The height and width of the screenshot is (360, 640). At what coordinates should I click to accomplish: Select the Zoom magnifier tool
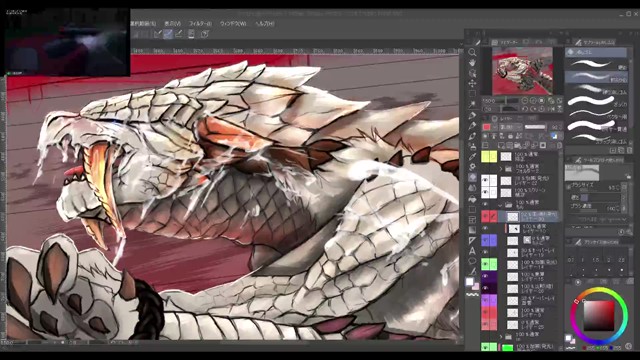click(x=472, y=52)
